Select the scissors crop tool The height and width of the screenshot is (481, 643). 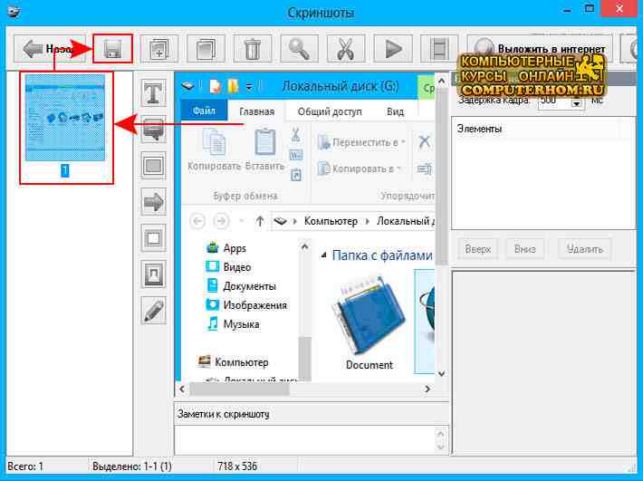[x=346, y=48]
